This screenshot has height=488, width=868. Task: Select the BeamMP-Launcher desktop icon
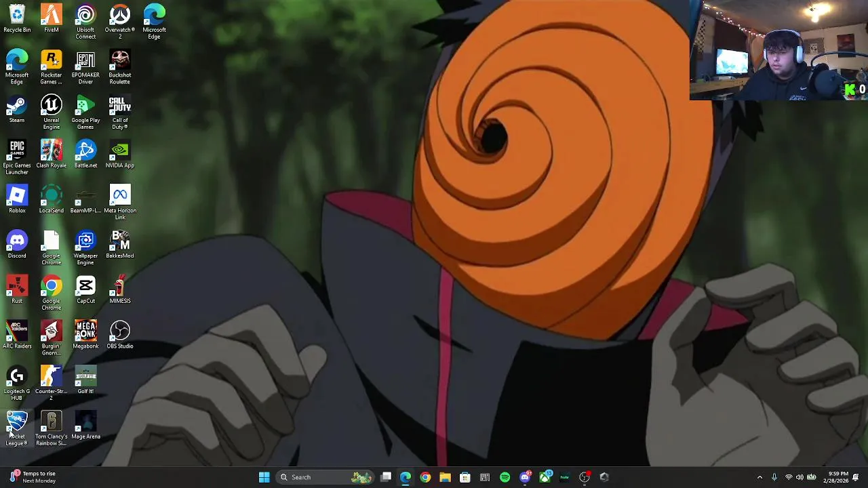pyautogui.click(x=85, y=200)
